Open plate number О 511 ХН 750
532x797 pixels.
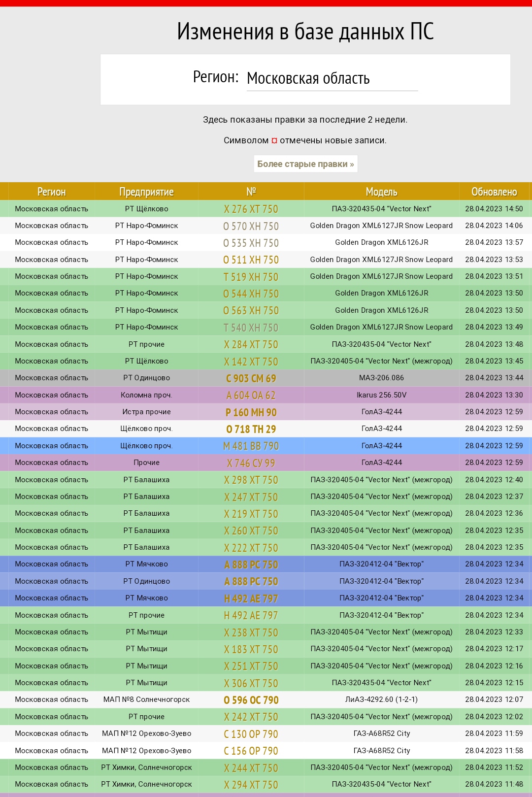click(251, 260)
